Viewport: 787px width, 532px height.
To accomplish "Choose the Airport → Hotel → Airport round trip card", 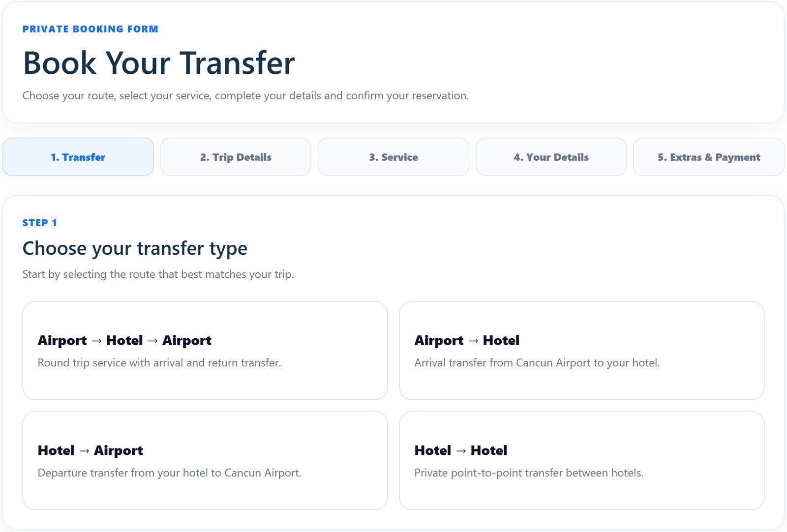I will tap(205, 351).
